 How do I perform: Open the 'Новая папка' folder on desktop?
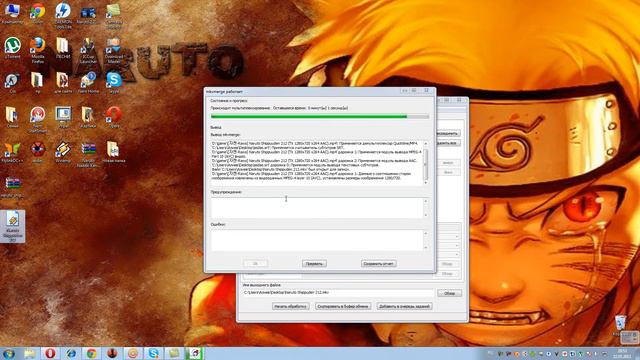tap(113, 152)
